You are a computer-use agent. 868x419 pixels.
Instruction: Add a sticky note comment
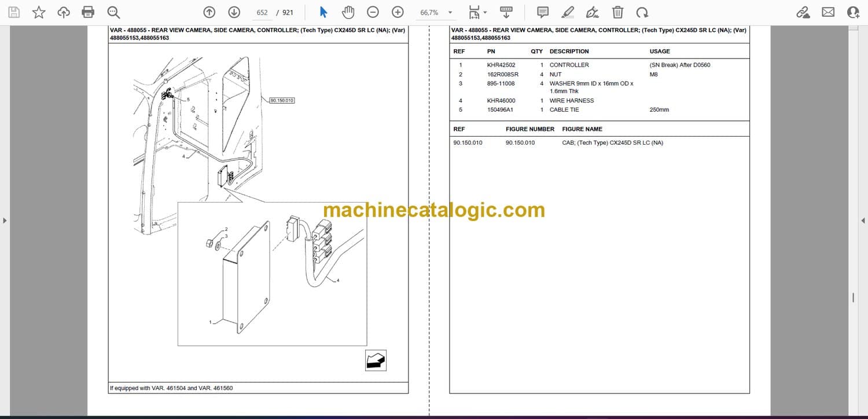click(543, 12)
